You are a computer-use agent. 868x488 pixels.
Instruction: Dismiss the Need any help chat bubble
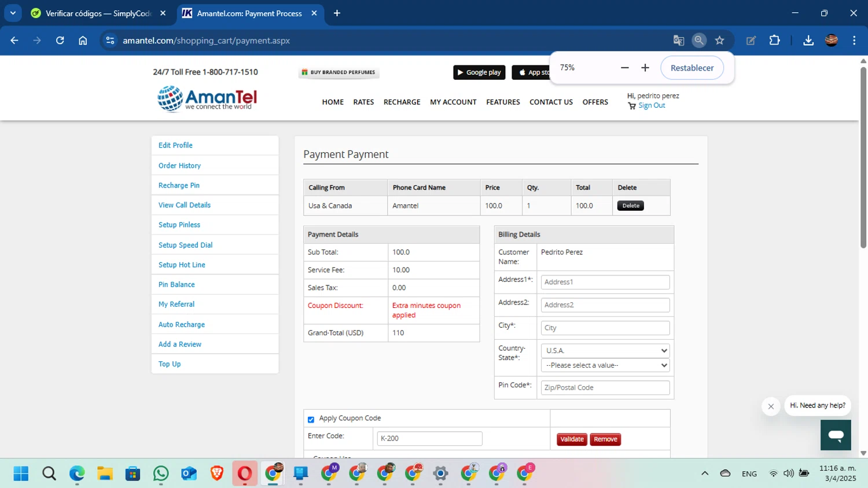click(771, 406)
